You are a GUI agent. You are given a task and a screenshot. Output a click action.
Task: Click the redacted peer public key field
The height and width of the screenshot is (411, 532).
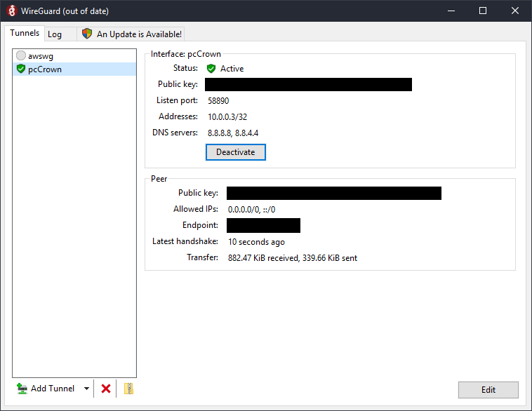(x=334, y=193)
